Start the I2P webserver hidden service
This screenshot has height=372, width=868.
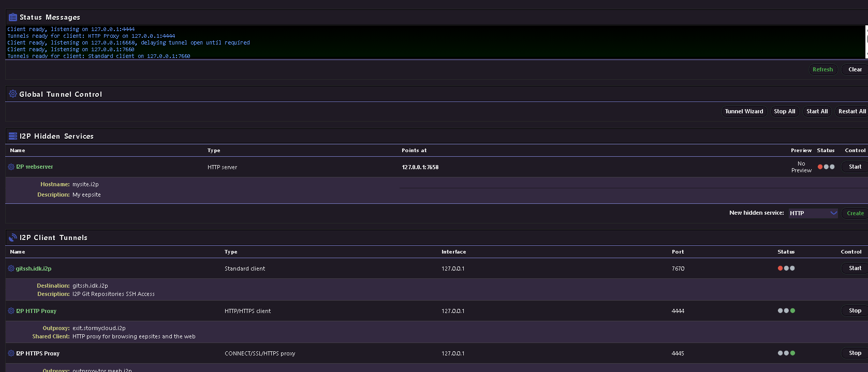(855, 167)
